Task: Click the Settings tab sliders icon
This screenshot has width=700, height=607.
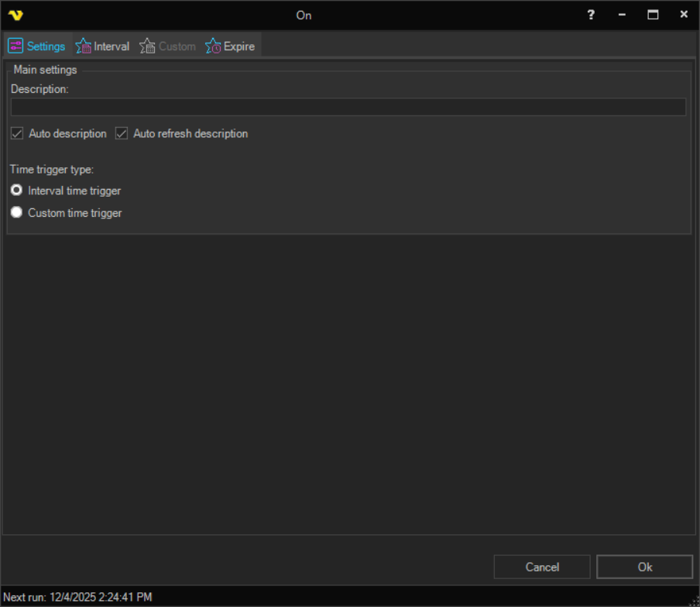Action: click(15, 46)
